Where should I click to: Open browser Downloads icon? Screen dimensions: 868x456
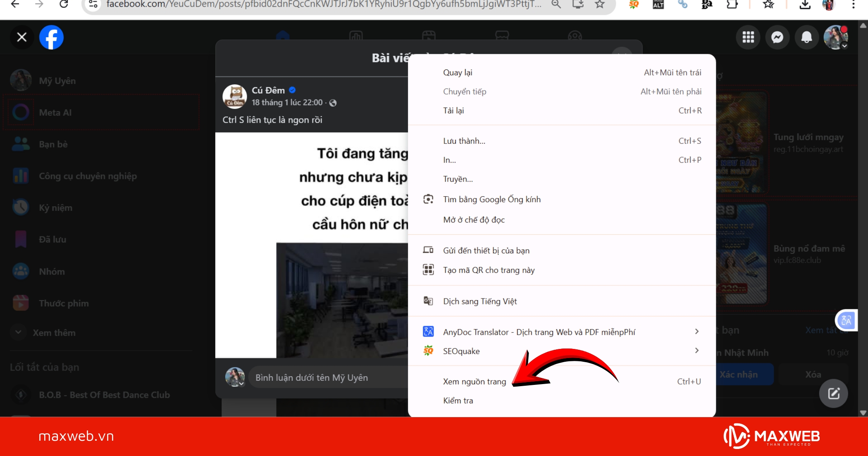pyautogui.click(x=804, y=5)
